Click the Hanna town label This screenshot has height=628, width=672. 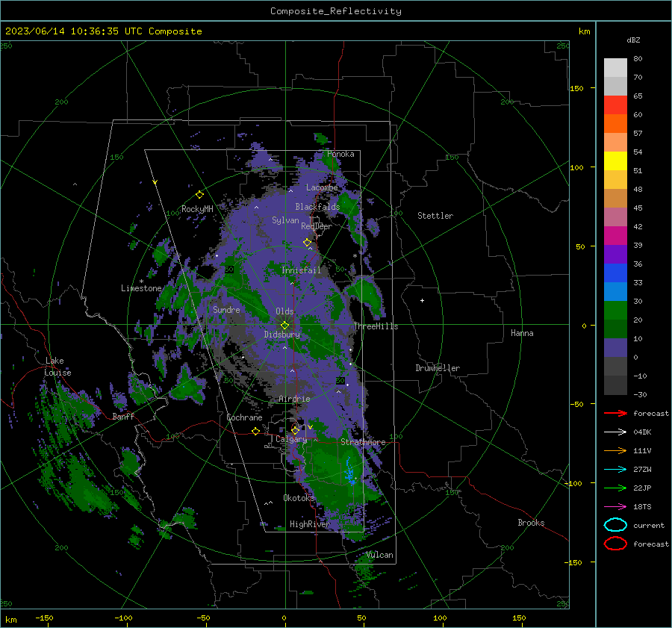[522, 333]
